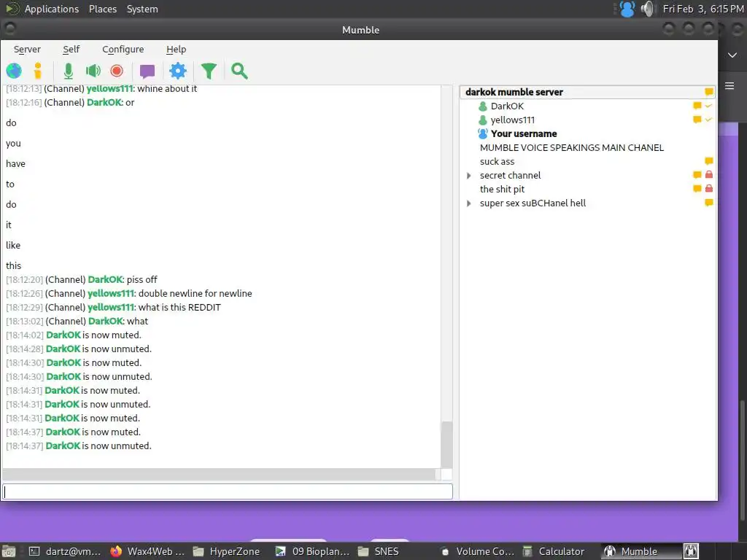The height and width of the screenshot is (560, 747).
Task: Click show desktop icon in bottom panel
Action: pos(9,551)
